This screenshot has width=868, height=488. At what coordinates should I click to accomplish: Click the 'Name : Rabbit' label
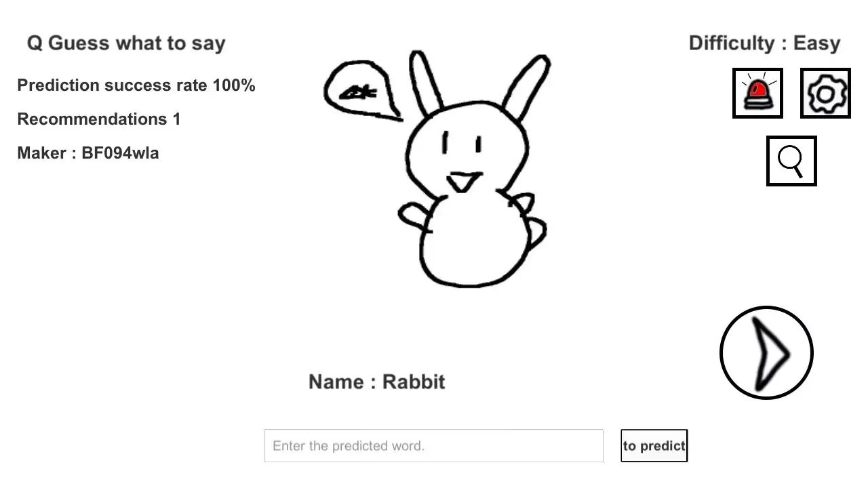pos(376,382)
